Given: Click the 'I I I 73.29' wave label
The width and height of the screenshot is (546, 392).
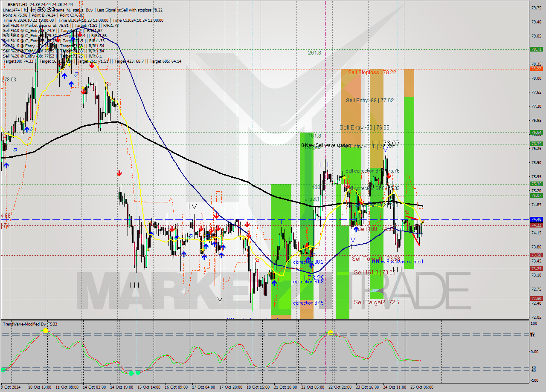Looking at the screenshot, I should (x=310, y=277).
